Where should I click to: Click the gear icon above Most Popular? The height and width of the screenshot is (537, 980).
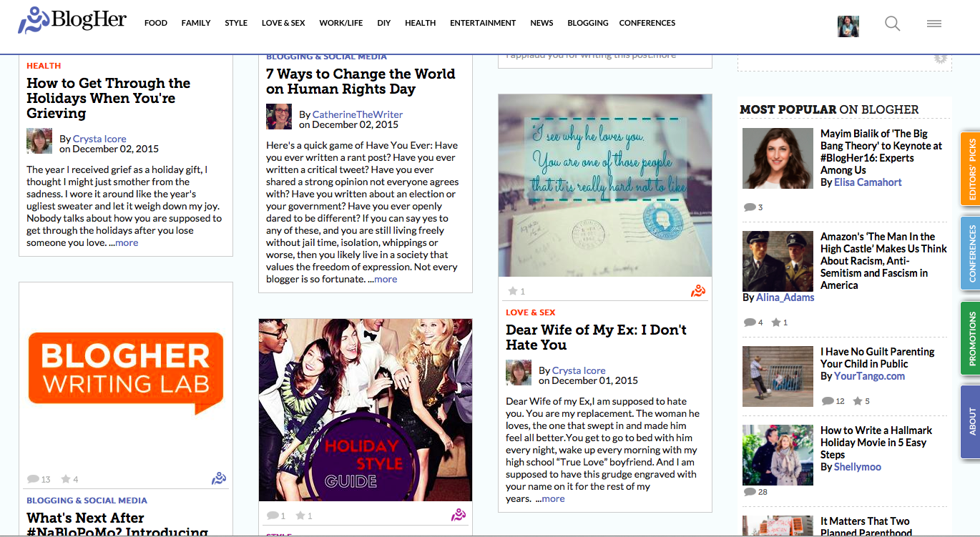(941, 58)
